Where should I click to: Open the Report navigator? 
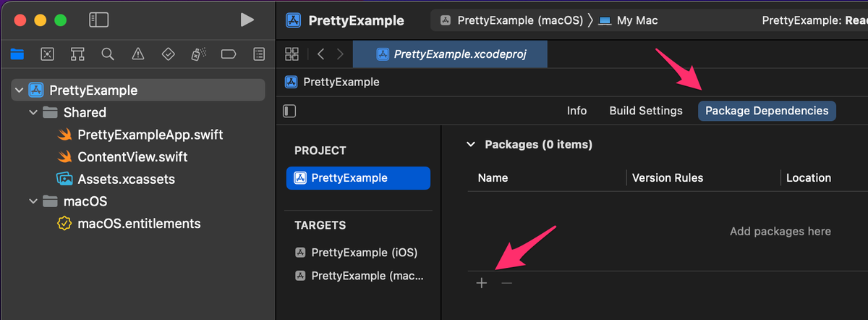(258, 54)
